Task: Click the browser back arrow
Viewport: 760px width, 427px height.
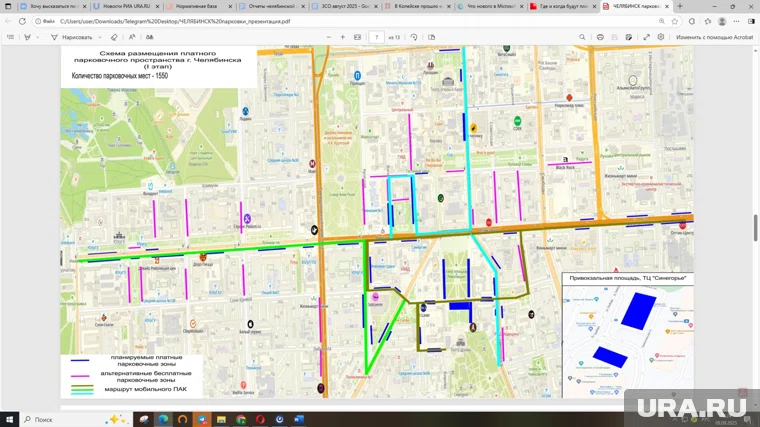Action: coord(8,20)
